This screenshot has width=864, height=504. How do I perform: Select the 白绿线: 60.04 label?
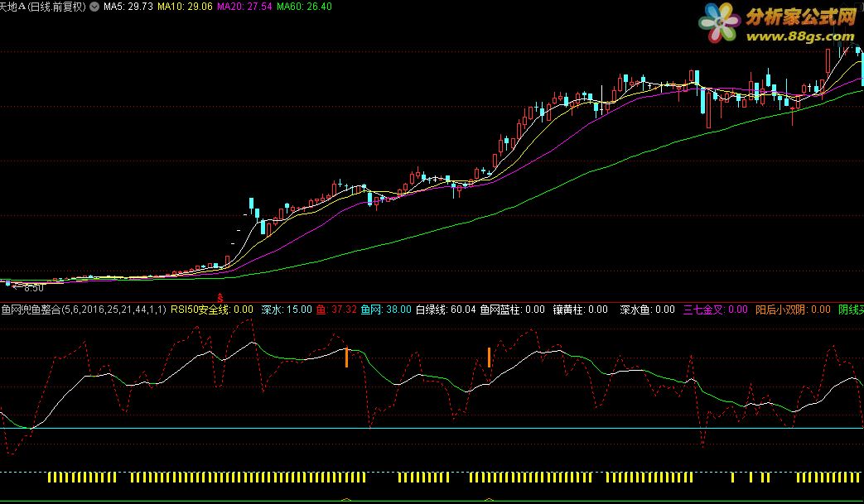tap(446, 310)
